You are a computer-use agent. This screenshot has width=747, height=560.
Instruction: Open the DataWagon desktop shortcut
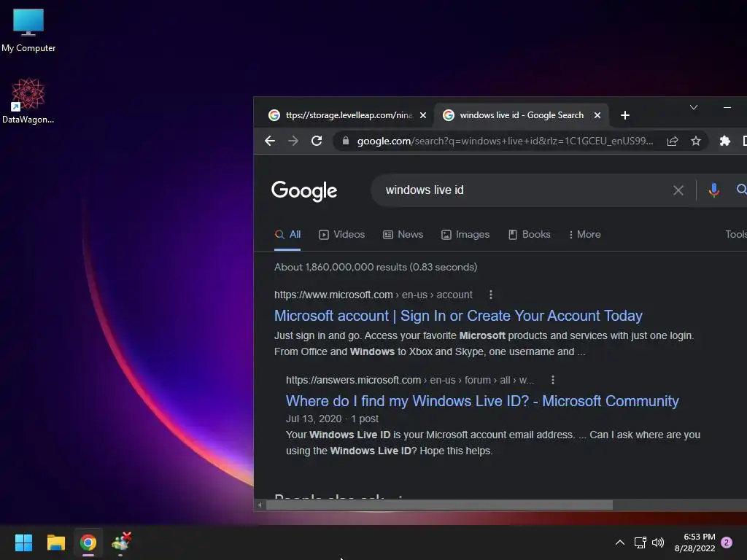(x=28, y=101)
